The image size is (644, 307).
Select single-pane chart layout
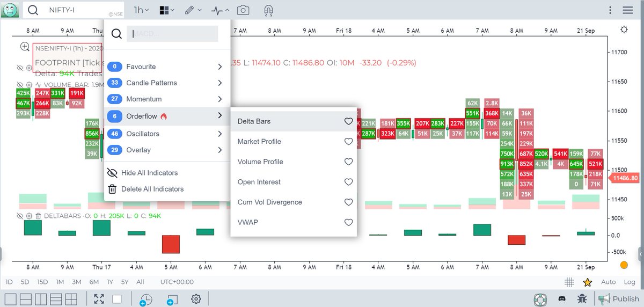click(x=11, y=299)
